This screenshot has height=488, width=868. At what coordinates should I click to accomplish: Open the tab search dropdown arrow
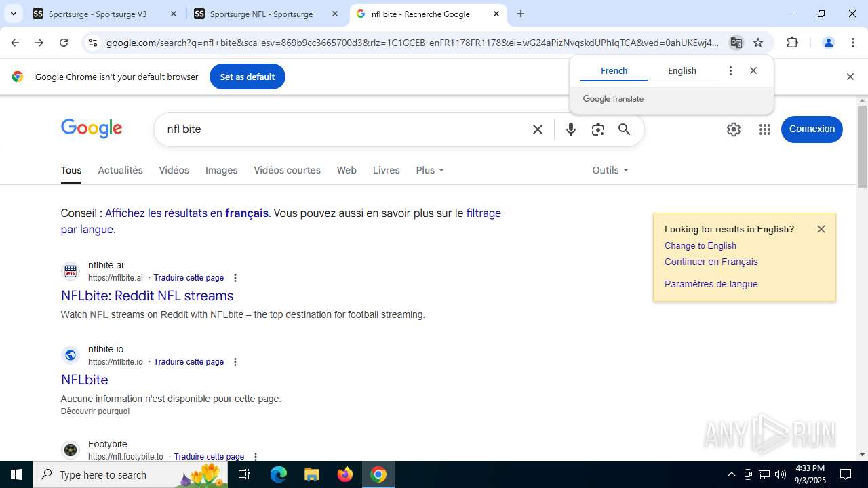click(13, 14)
